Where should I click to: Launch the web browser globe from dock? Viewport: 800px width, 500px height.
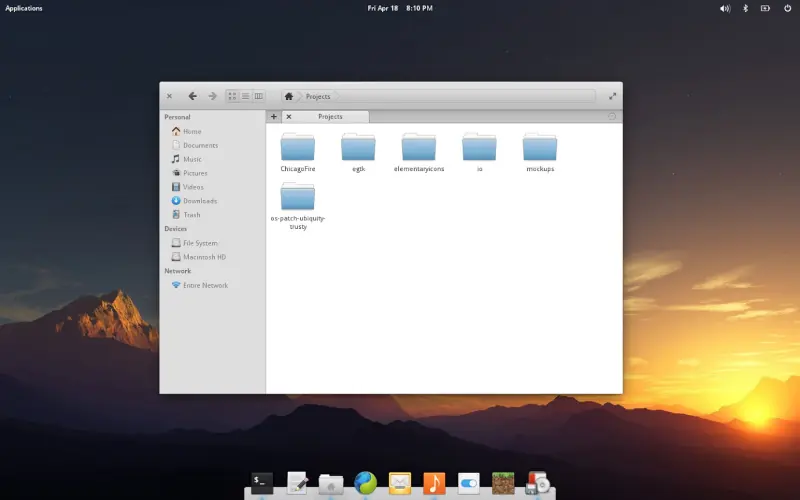(x=365, y=483)
